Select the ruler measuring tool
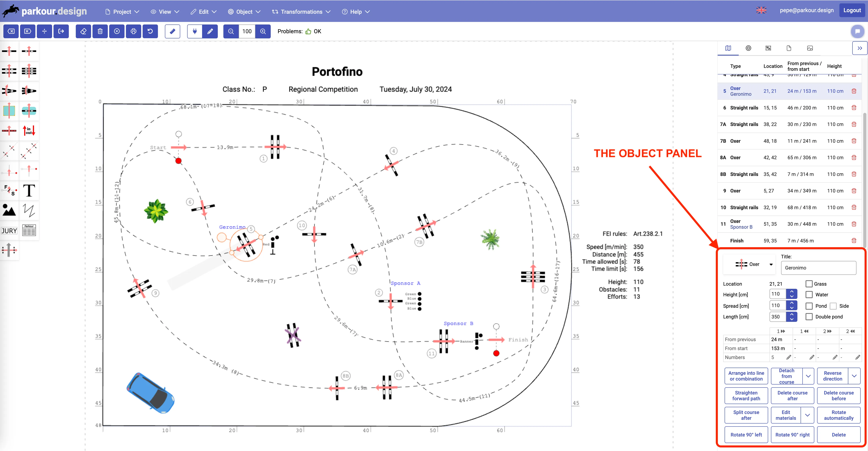 pyautogui.click(x=172, y=31)
